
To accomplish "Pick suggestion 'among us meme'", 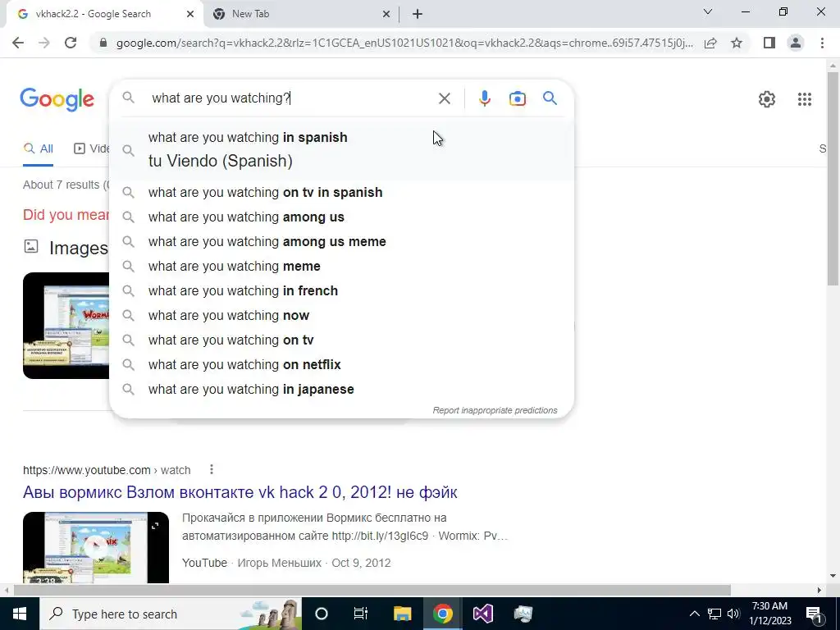I will pos(341,242).
